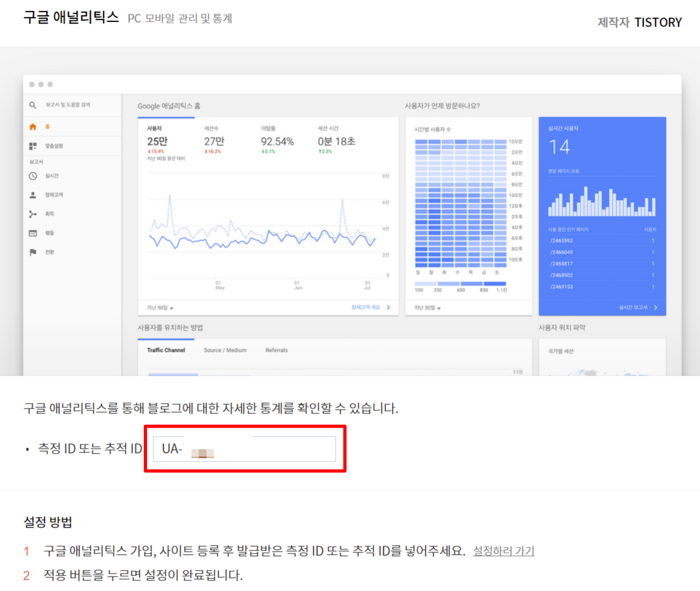Click the 행동 behavior window icon
The width and height of the screenshot is (700, 591).
(33, 233)
